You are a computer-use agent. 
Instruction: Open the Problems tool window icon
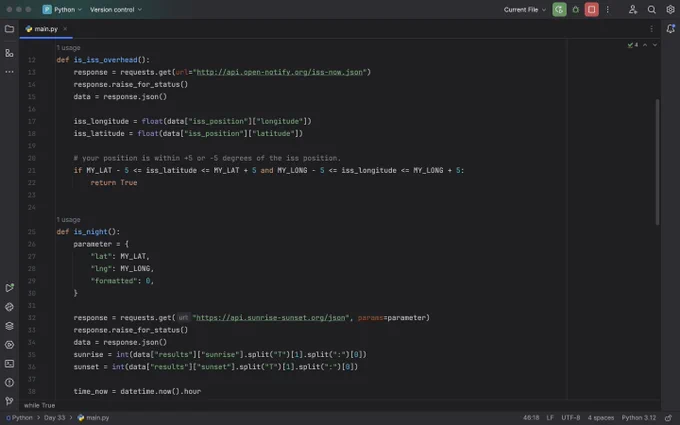point(9,382)
